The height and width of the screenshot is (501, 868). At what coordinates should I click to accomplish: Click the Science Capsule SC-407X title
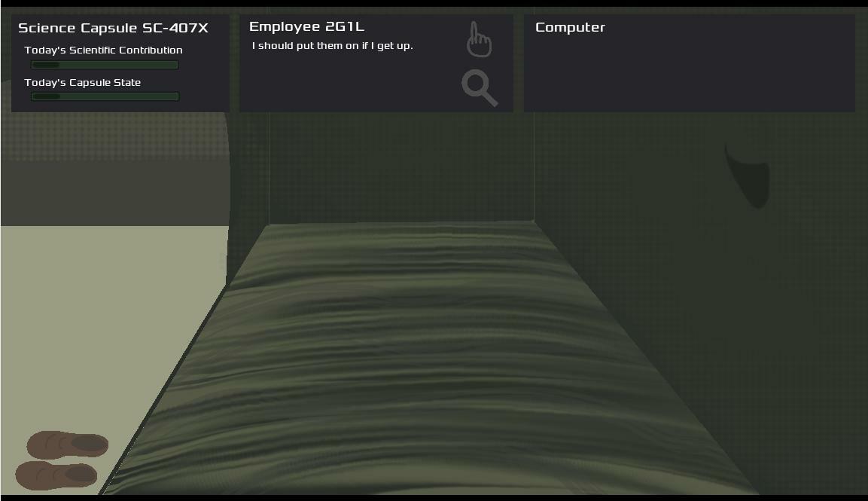coord(113,28)
